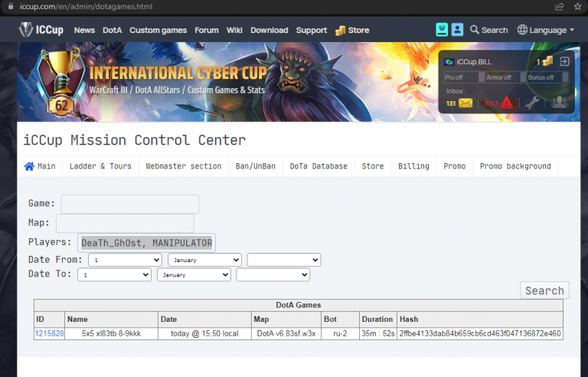Click the News navbar link
This screenshot has height=377, width=588.
[84, 30]
